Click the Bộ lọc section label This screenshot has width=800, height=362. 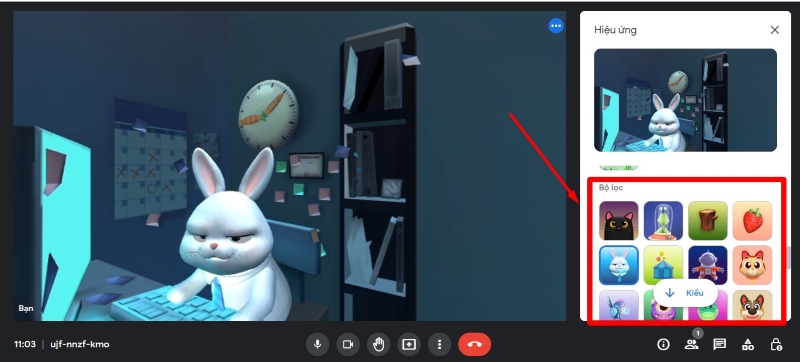pyautogui.click(x=611, y=188)
